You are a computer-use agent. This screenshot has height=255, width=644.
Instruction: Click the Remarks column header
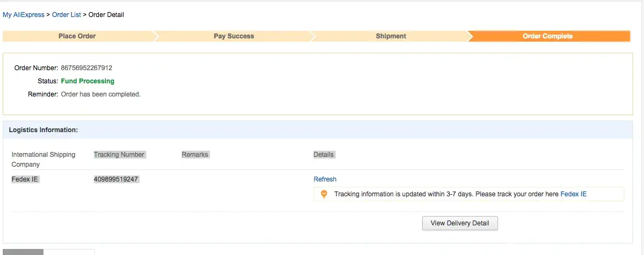coord(195,155)
